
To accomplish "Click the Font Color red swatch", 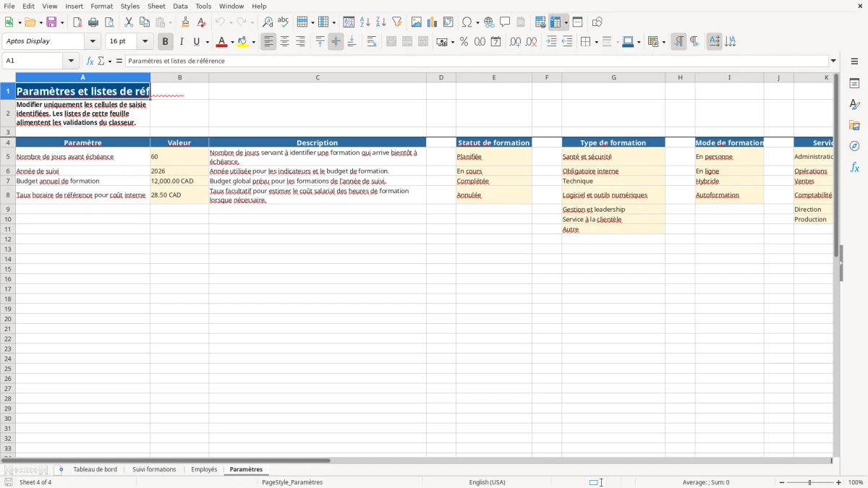I will (x=222, y=42).
